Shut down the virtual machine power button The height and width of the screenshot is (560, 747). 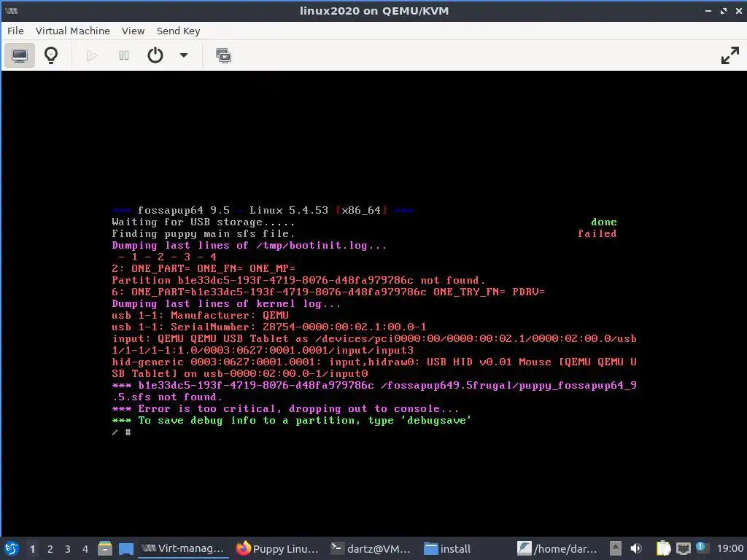click(155, 55)
